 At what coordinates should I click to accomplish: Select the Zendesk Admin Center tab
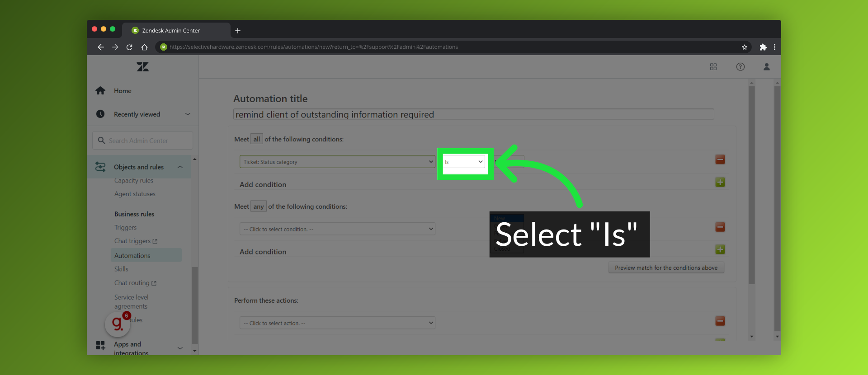pyautogui.click(x=176, y=30)
